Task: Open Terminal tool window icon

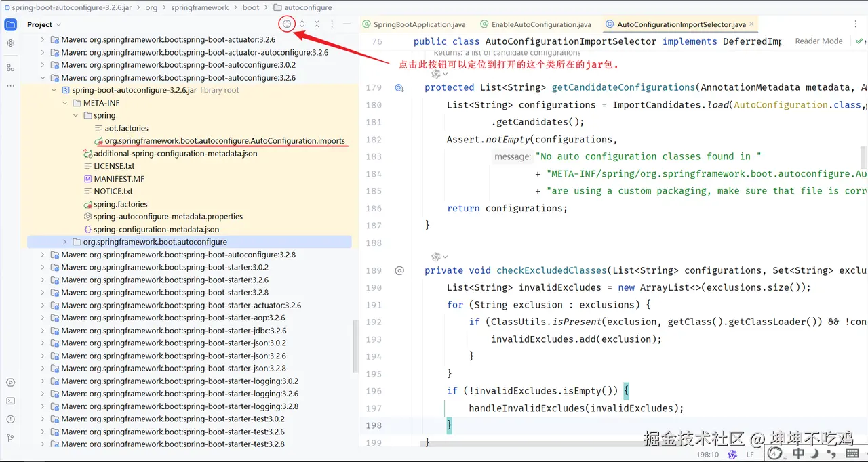Action: tap(10, 401)
